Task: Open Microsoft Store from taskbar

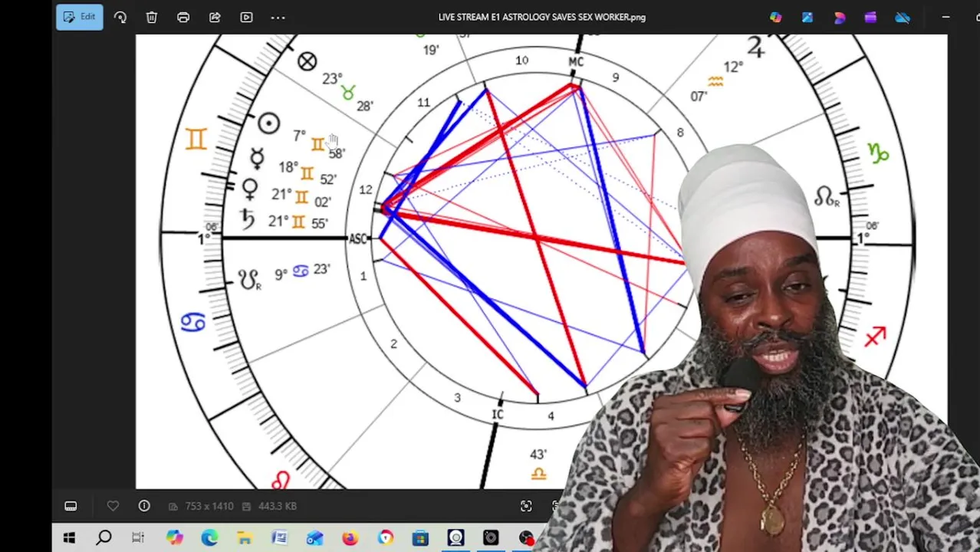Action: 420,538
